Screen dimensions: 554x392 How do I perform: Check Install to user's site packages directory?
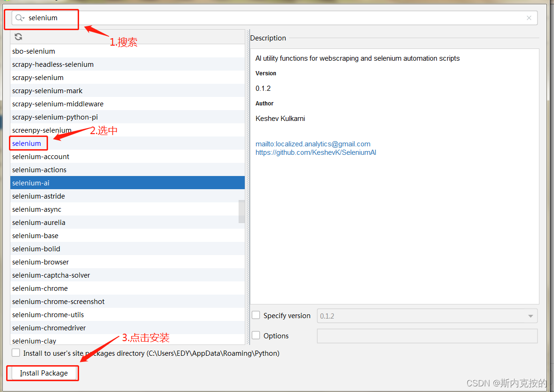[x=16, y=352]
